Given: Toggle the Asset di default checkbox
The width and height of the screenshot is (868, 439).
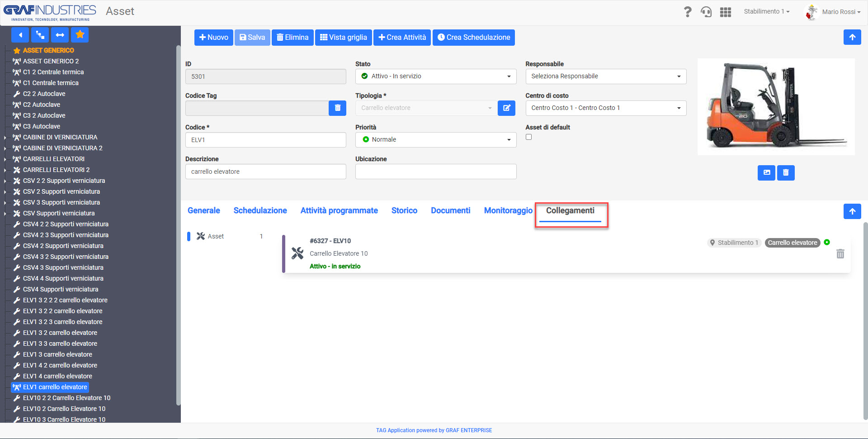Looking at the screenshot, I should point(528,137).
